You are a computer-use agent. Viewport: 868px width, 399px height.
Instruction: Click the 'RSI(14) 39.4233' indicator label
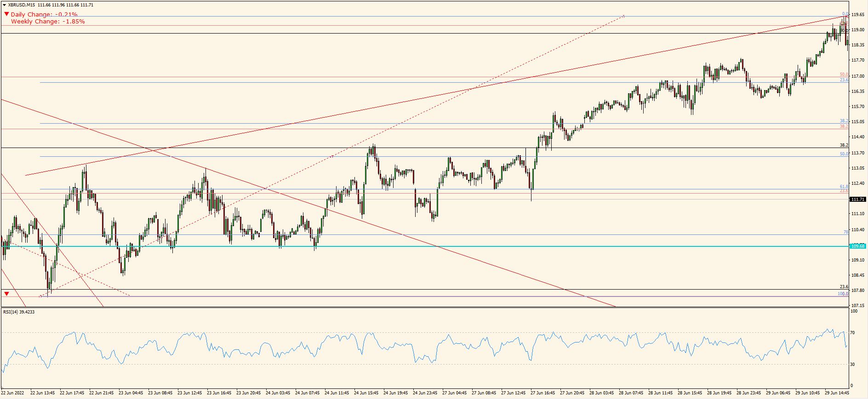(19, 312)
